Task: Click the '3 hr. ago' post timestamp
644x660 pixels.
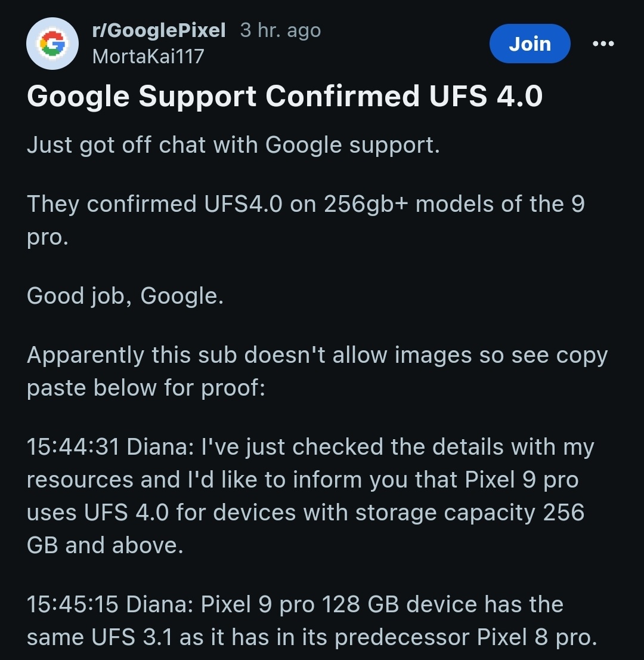Action: (281, 30)
